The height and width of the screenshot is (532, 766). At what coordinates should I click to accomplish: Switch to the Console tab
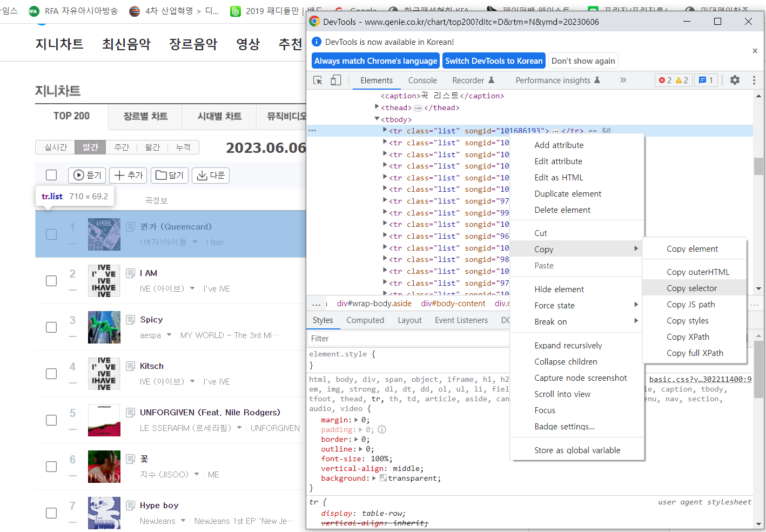422,80
